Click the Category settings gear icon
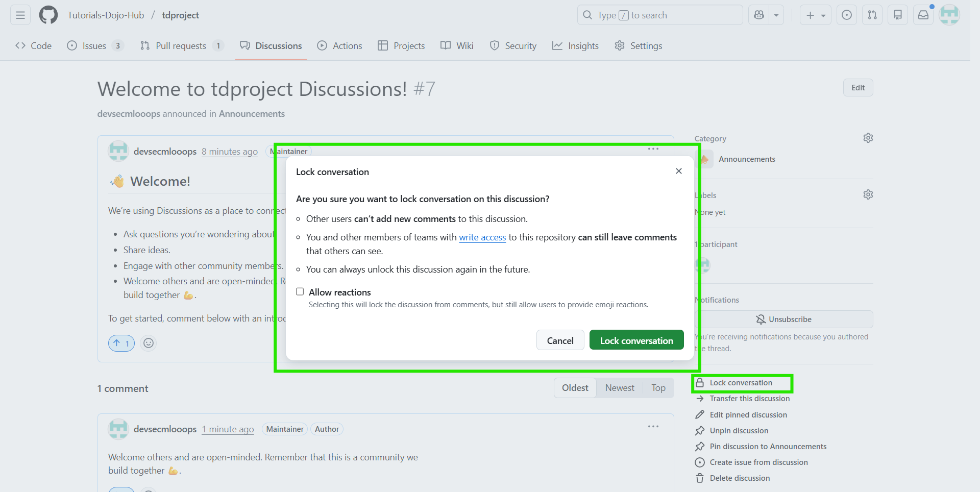980x492 pixels. 868,138
